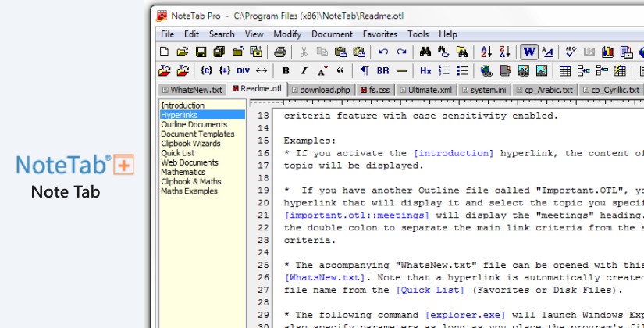Viewport: 644px width, 328px height.
Task: Click the binoculars Find icon
Action: click(x=425, y=52)
